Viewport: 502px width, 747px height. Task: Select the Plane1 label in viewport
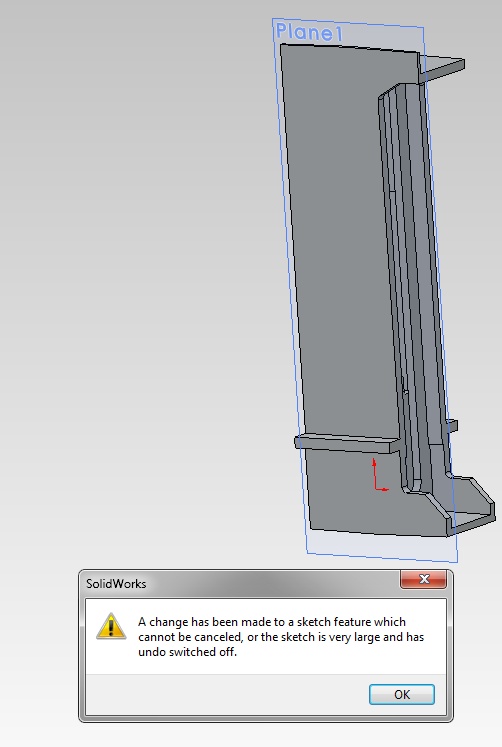(x=309, y=32)
